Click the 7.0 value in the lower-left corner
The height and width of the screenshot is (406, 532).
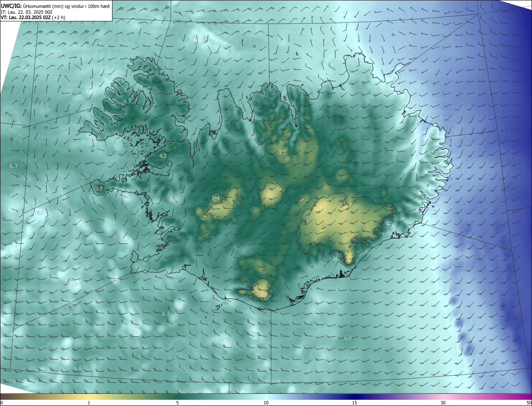(x=12, y=381)
